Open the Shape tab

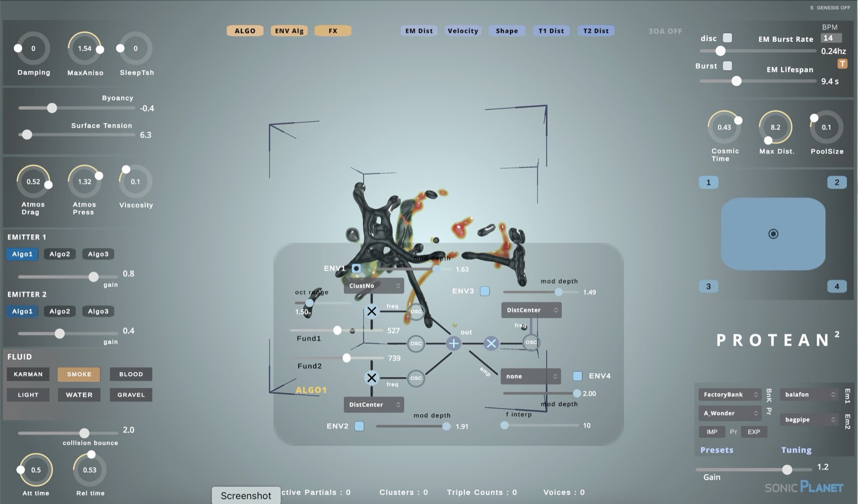[x=507, y=31]
